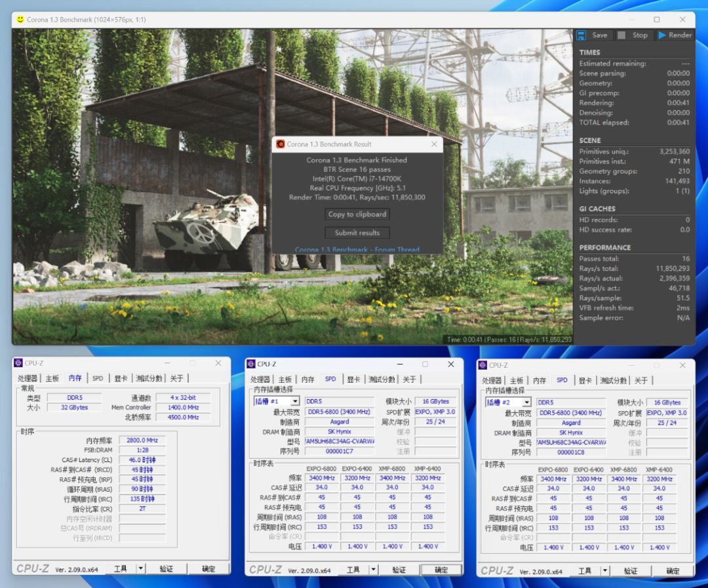The height and width of the screenshot is (588, 708).
Task: Minimize the middle CPU-Z window
Action: [400, 364]
